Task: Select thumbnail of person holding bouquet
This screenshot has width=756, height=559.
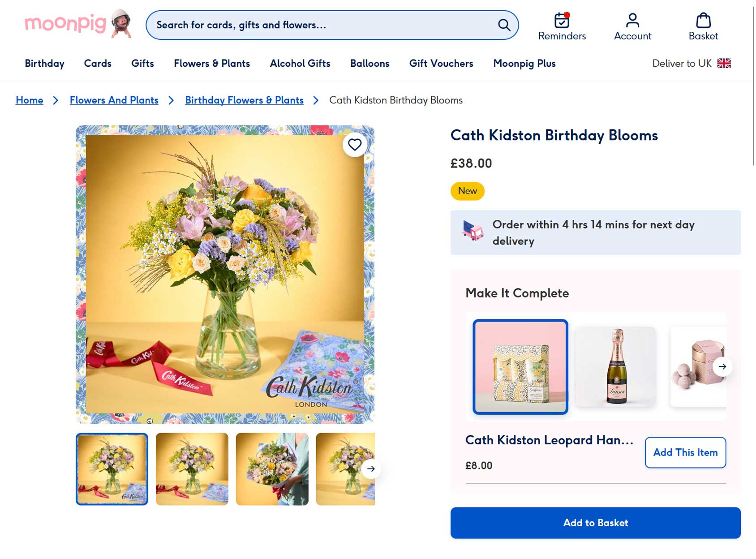Action: [x=272, y=469]
